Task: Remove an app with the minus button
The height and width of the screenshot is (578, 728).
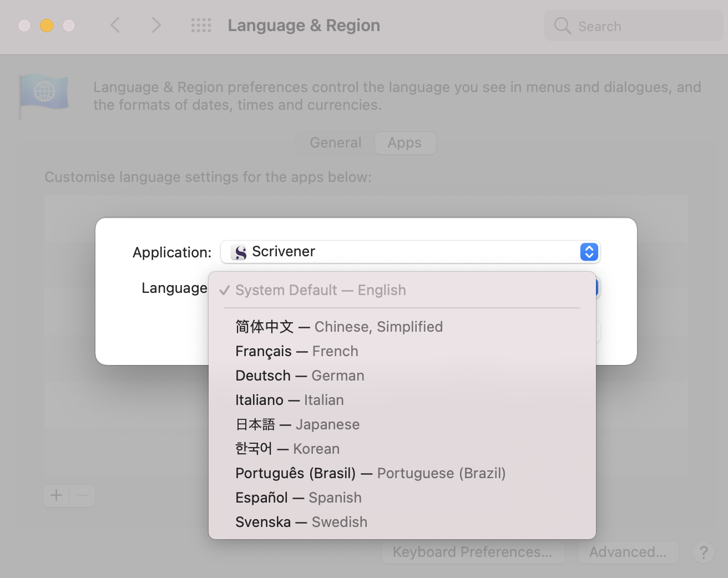Action: click(83, 495)
